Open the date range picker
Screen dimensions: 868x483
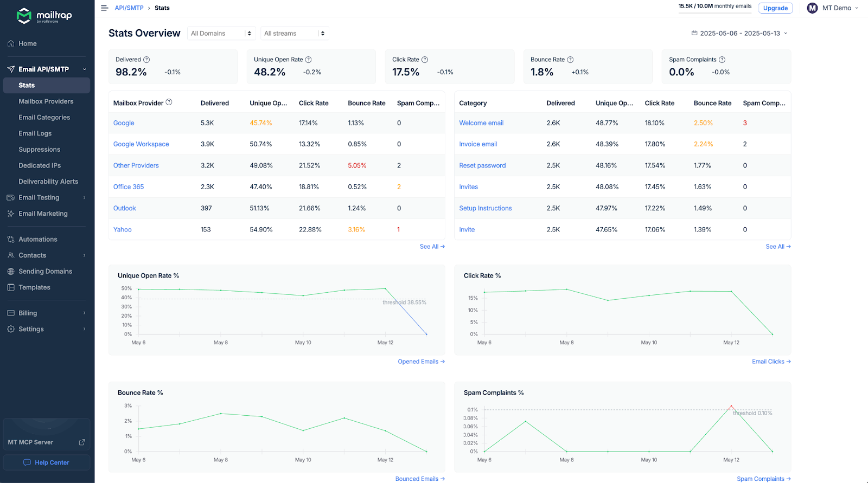pyautogui.click(x=739, y=34)
